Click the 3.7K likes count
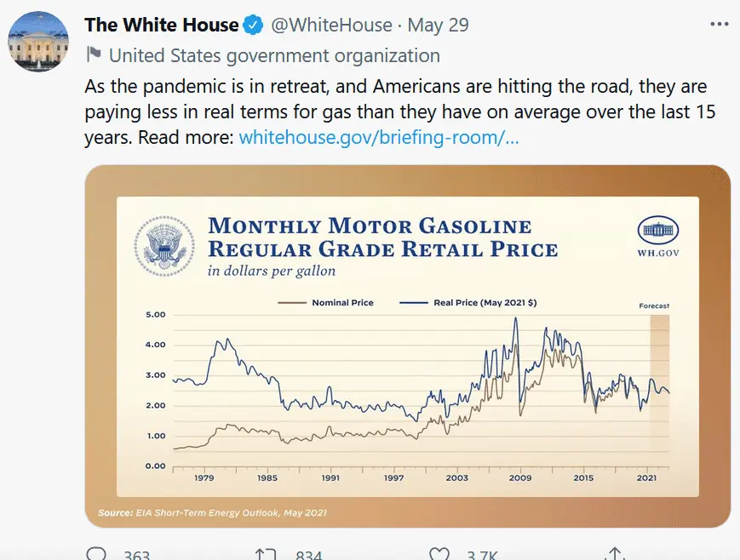This screenshot has height=560, width=740. pos(480,556)
